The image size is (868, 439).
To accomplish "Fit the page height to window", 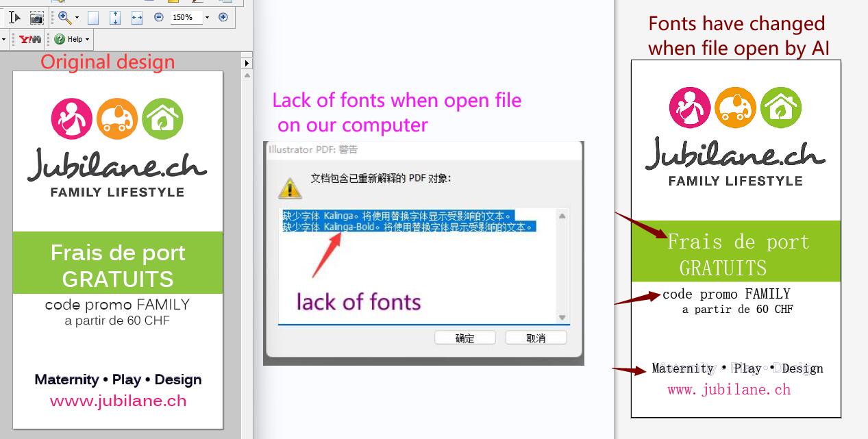I will 115,17.
